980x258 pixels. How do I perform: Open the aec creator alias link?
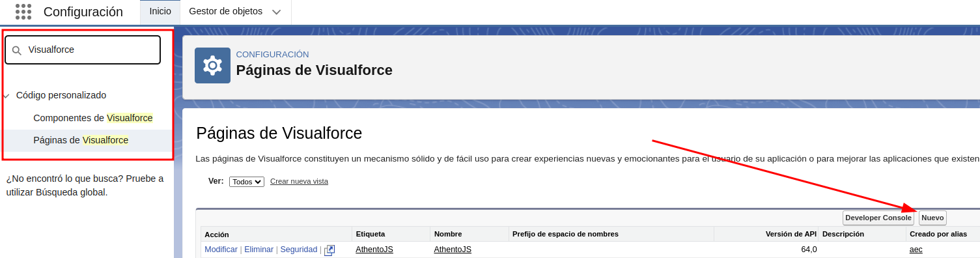(916, 250)
